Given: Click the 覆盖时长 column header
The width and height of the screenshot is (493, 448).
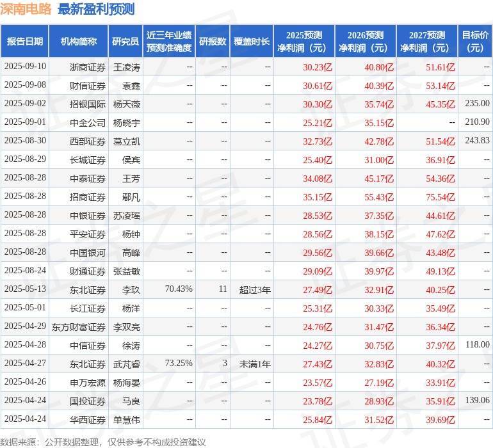Looking at the screenshot, I should [252, 42].
